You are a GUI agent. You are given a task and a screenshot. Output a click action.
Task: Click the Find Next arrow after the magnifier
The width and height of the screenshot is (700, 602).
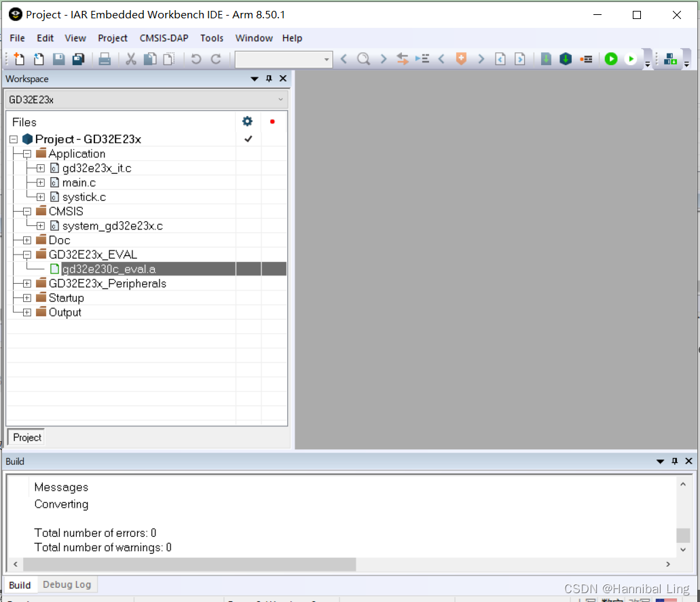pyautogui.click(x=383, y=59)
